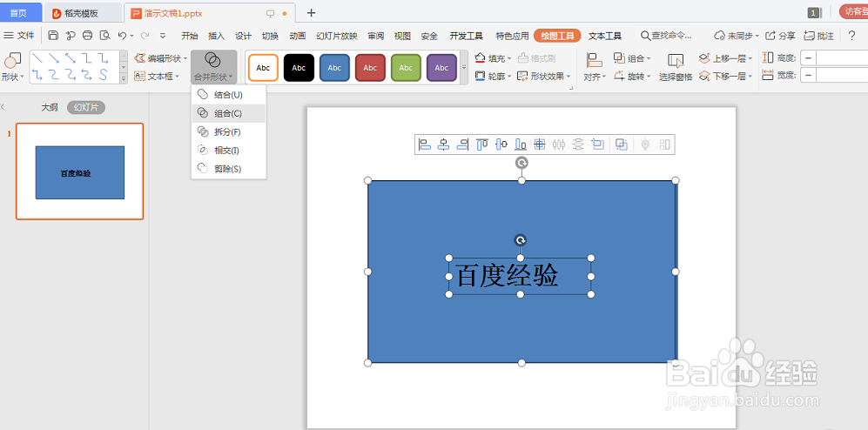Image resolution: width=868 pixels, height=430 pixels.
Task: Open the Selection Pane (选择窗格)
Action: click(x=676, y=67)
